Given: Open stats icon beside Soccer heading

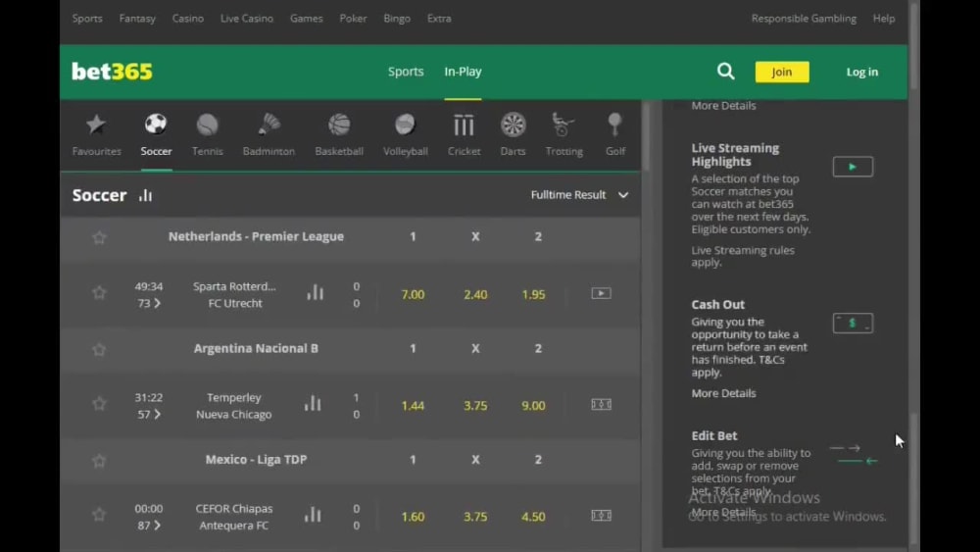Looking at the screenshot, I should (146, 195).
